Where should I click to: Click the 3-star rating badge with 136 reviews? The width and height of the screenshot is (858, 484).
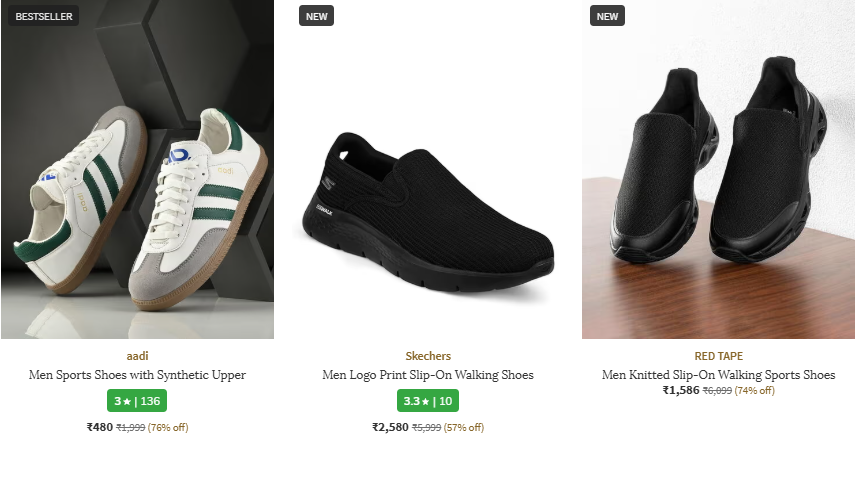(137, 401)
